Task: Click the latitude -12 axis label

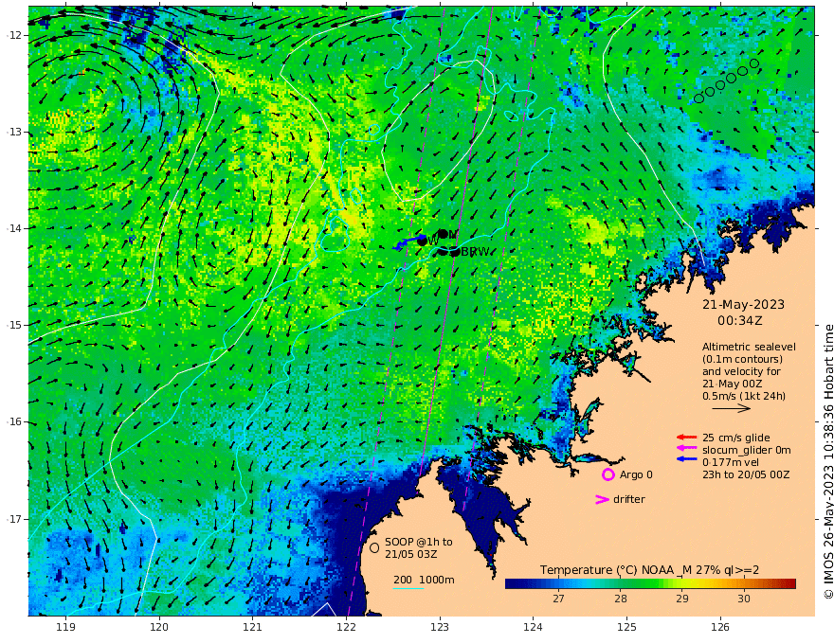Action: coord(14,35)
